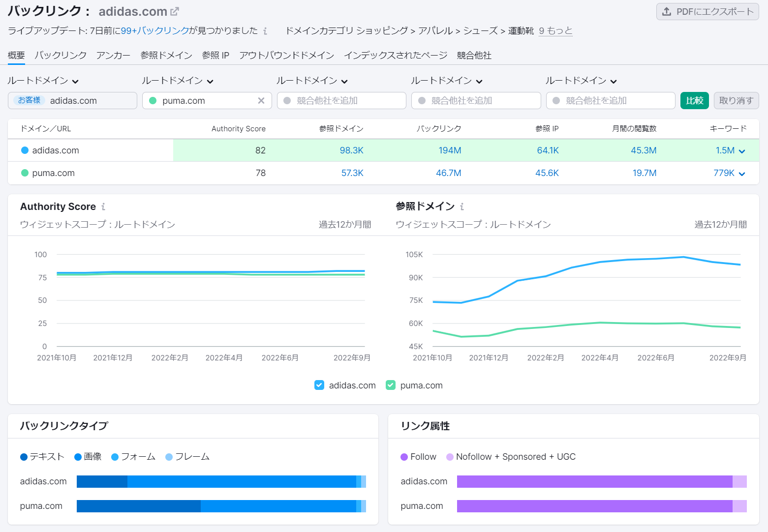Switch to the バックリンク tab
Screen dimensions: 768x532
pyautogui.click(x=61, y=55)
